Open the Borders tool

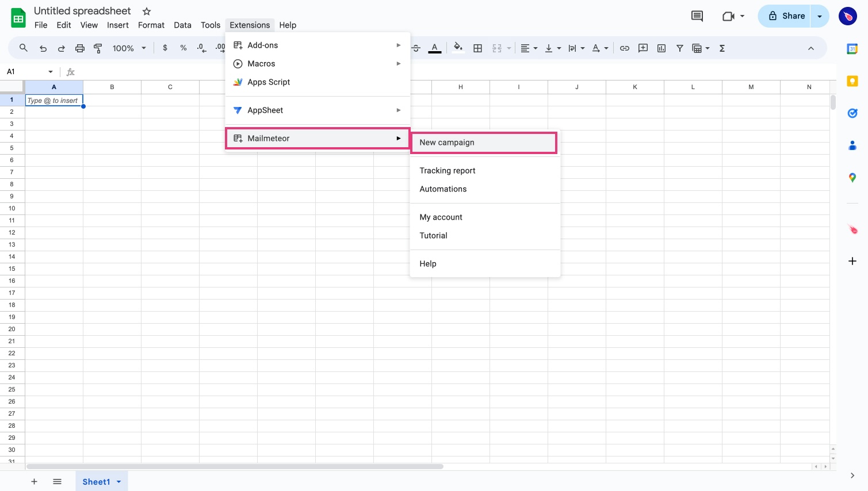(477, 48)
